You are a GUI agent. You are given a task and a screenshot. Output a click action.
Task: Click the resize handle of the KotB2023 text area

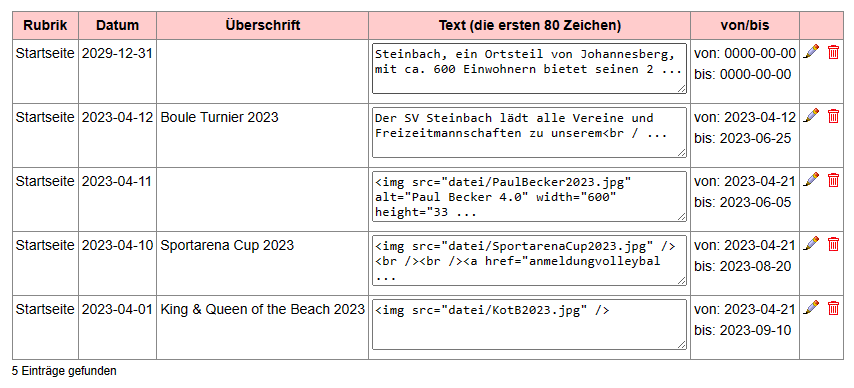[682, 344]
